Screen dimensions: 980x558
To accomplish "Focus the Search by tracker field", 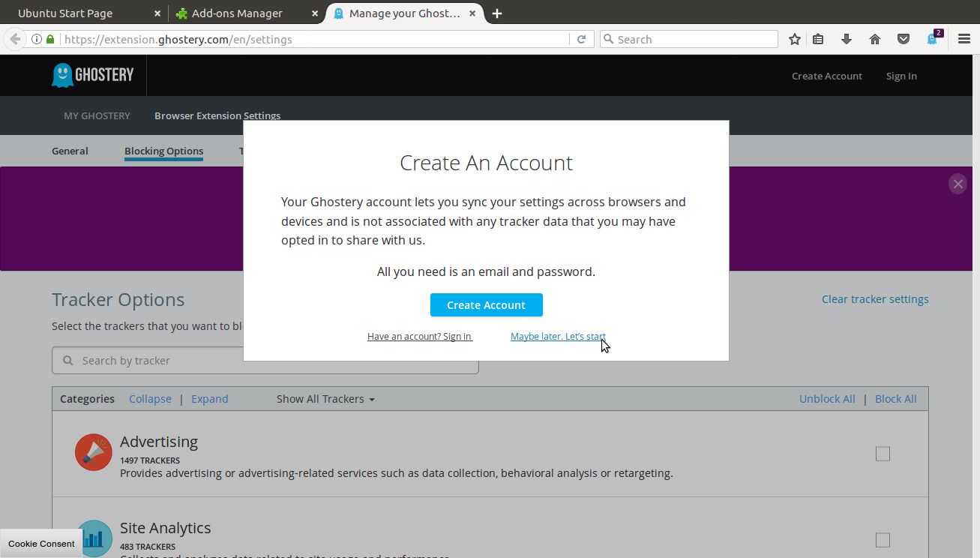I will click(x=265, y=361).
